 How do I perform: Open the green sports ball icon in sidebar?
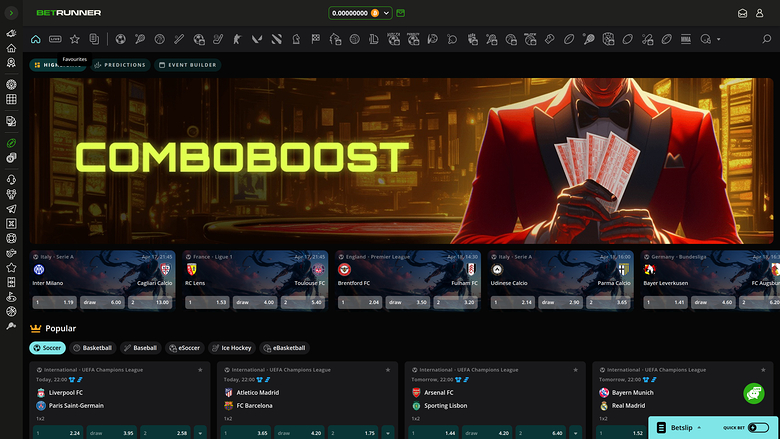click(11, 143)
